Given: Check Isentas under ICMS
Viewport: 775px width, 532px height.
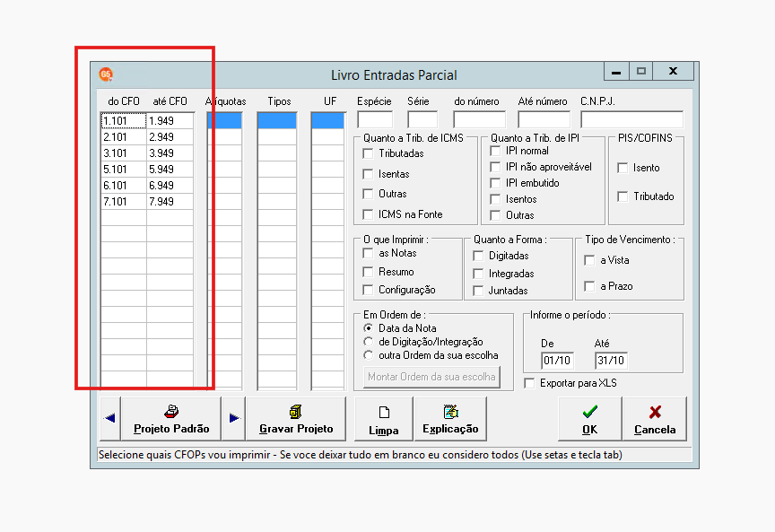Looking at the screenshot, I should (368, 174).
